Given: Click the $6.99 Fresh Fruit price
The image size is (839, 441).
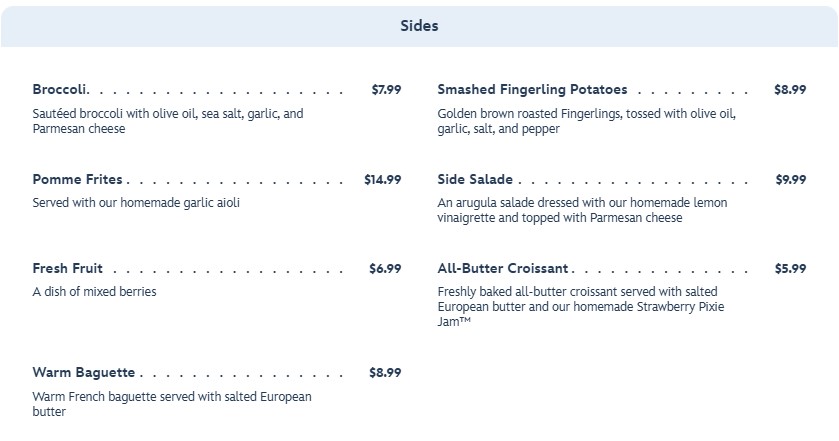Looking at the screenshot, I should 386,269.
